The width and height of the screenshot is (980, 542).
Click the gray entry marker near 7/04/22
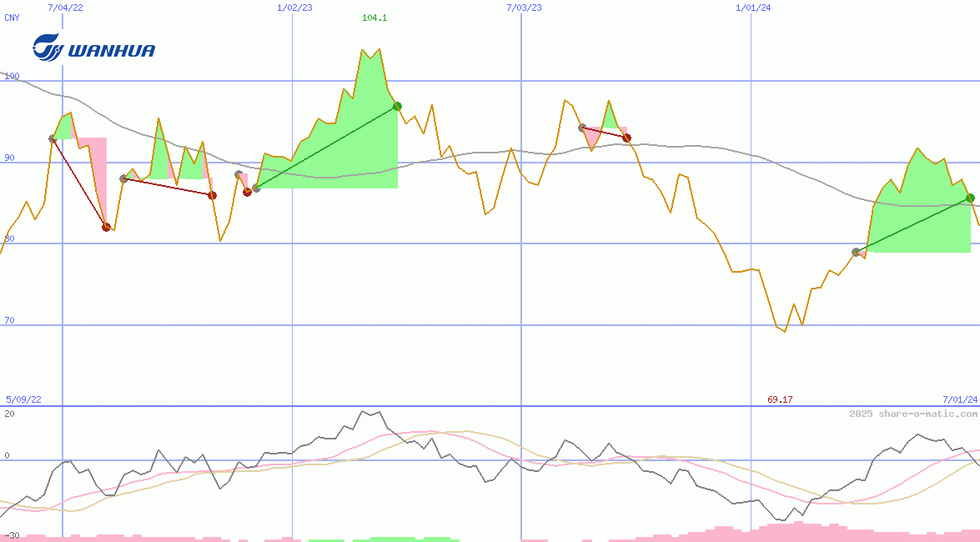pos(53,138)
